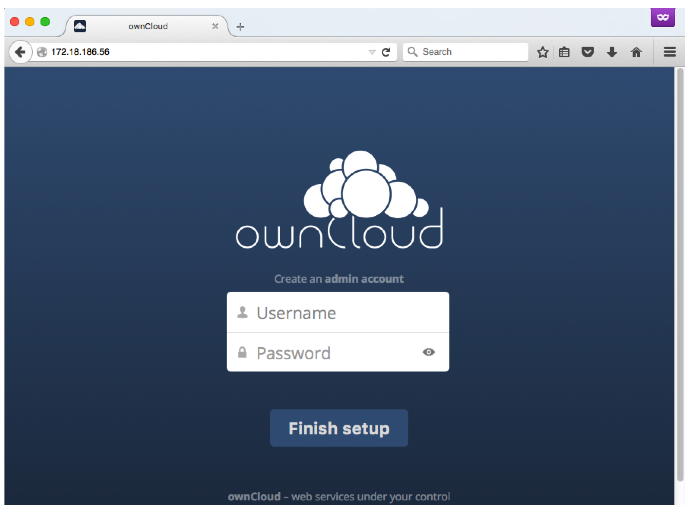Viewport: 690px width, 517px height.
Task: Open a new tab with plus button
Action: point(240,27)
